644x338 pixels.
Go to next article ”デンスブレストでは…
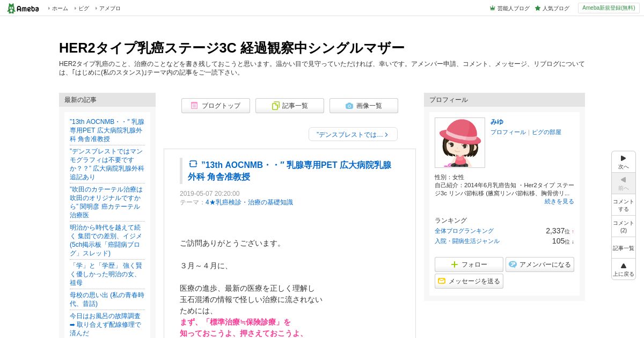pos(353,134)
